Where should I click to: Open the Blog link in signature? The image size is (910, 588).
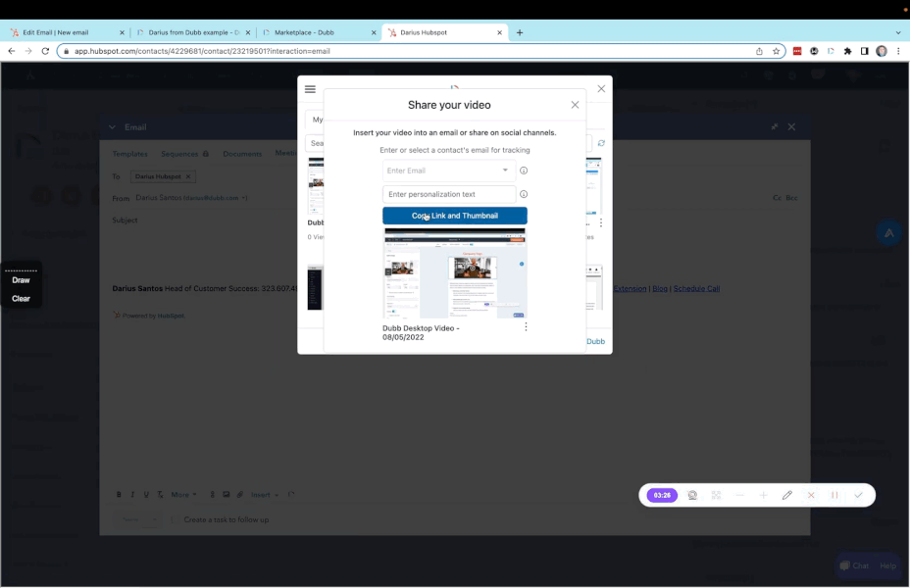click(660, 288)
